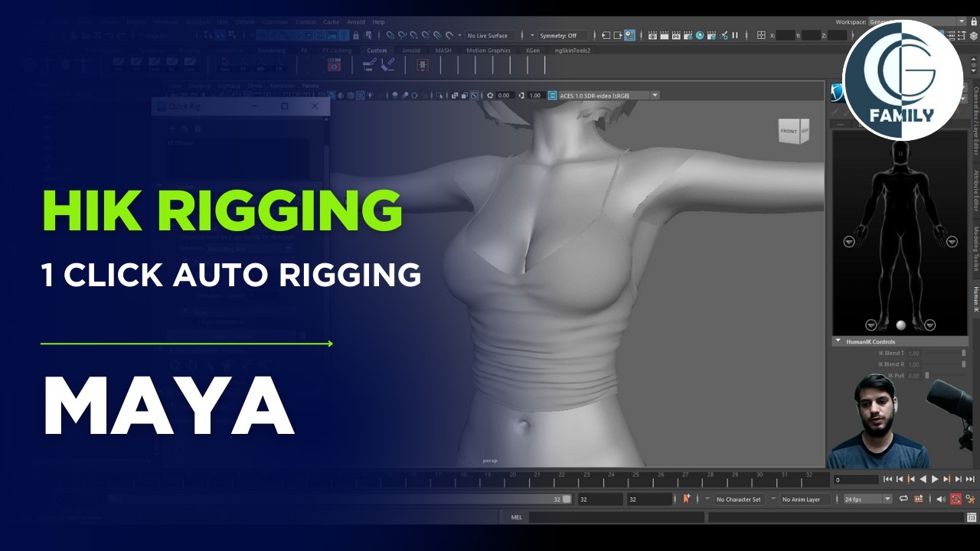Toggle the red Auto Key icon
Image resolution: width=980 pixels, height=551 pixels.
(x=955, y=499)
